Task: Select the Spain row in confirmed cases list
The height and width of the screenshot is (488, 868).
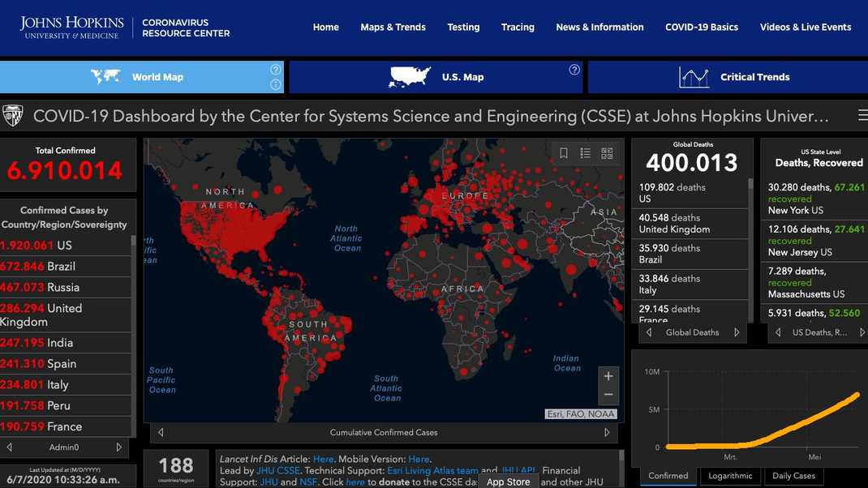Action: point(66,363)
